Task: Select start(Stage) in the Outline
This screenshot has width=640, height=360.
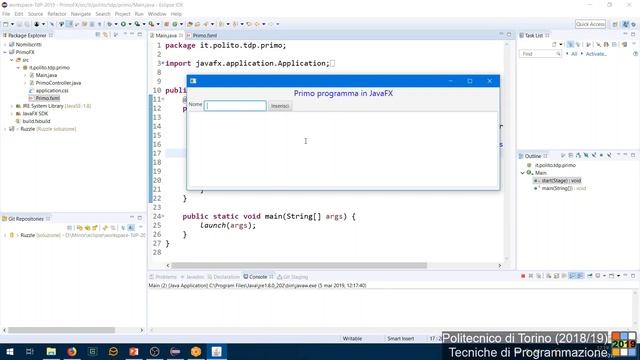Action: (x=558, y=180)
